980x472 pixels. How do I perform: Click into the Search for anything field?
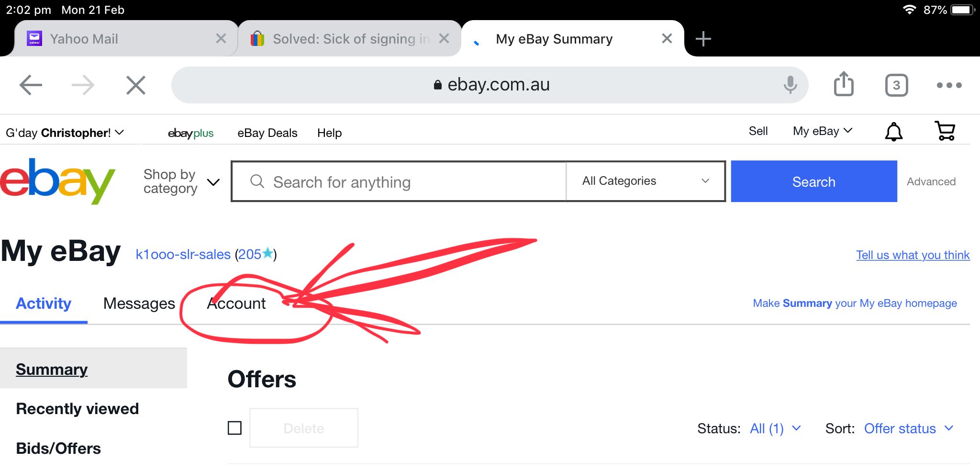pos(407,182)
